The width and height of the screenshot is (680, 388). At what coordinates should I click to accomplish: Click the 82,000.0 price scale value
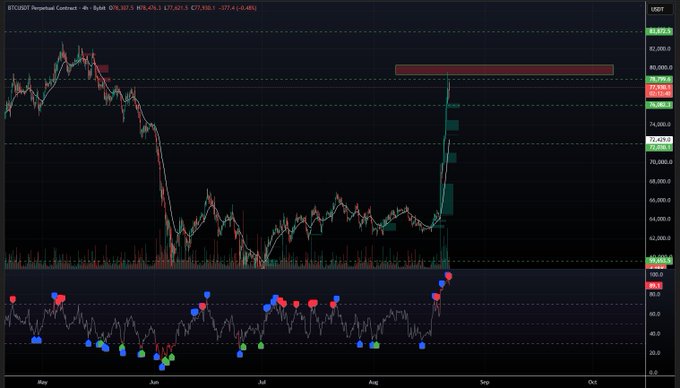(660, 49)
